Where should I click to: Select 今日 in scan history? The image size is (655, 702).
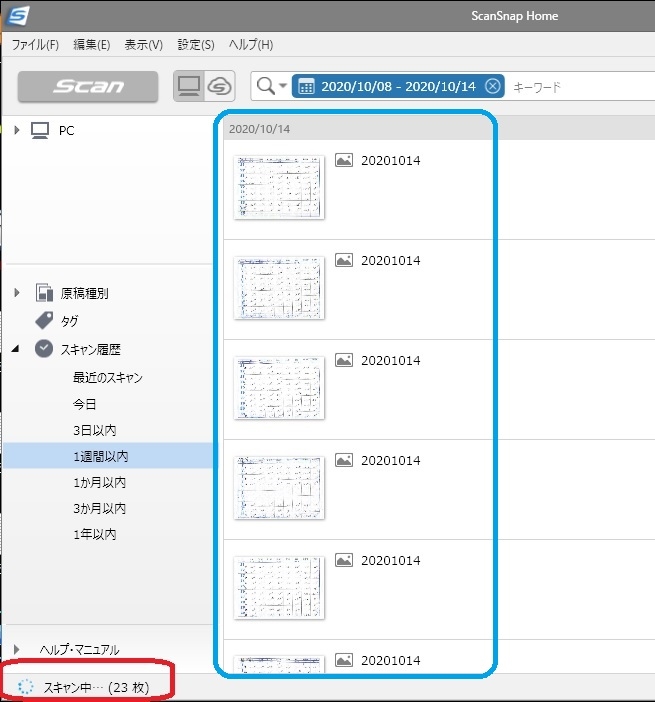click(x=84, y=404)
